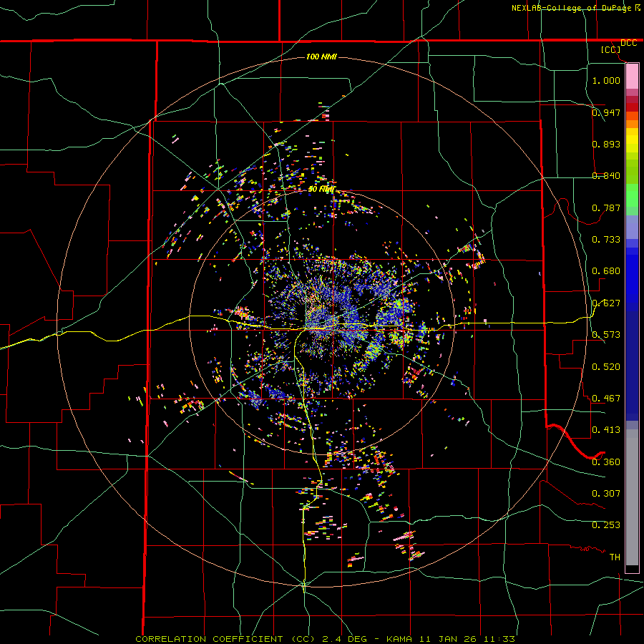The width and height of the screenshot is (644, 644).
Task: Select the 0.787 legend value
Action: [x=606, y=208]
